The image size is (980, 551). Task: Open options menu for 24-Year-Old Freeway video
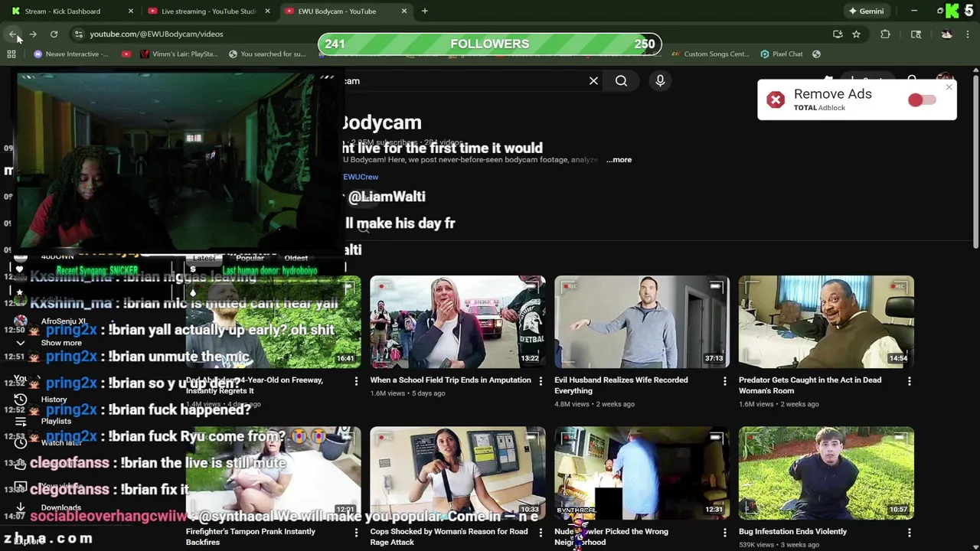click(x=356, y=381)
